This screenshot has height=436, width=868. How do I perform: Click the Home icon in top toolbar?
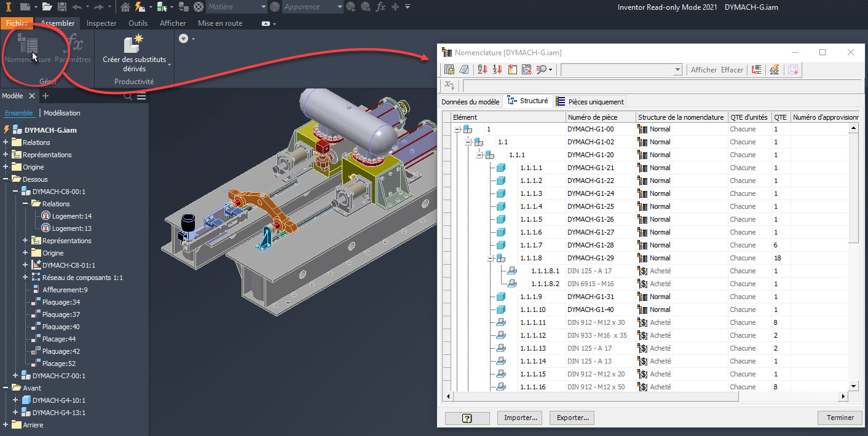click(x=125, y=7)
